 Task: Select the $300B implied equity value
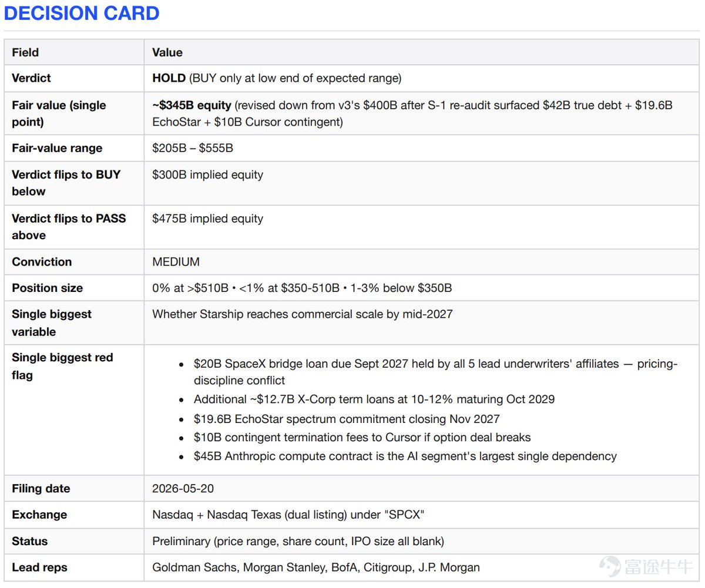click(x=207, y=174)
